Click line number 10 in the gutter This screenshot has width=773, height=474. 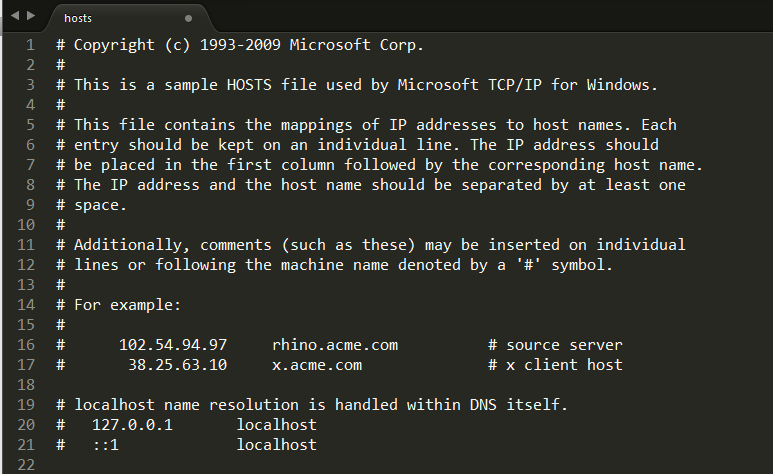click(26, 225)
